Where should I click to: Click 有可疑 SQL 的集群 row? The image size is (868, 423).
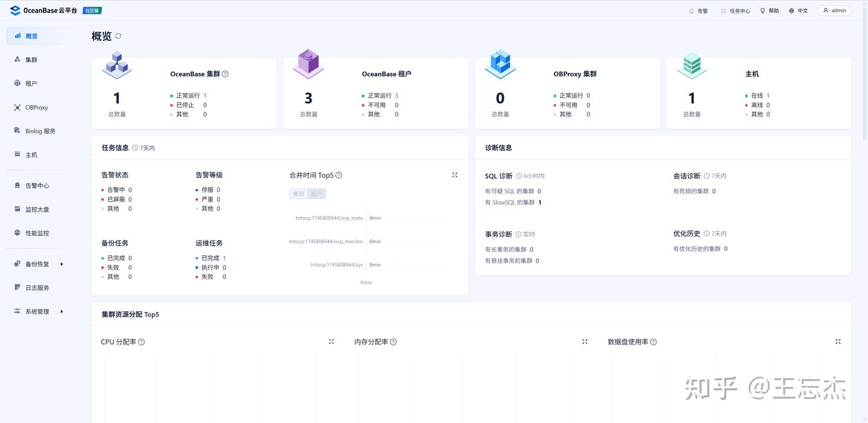click(x=513, y=191)
